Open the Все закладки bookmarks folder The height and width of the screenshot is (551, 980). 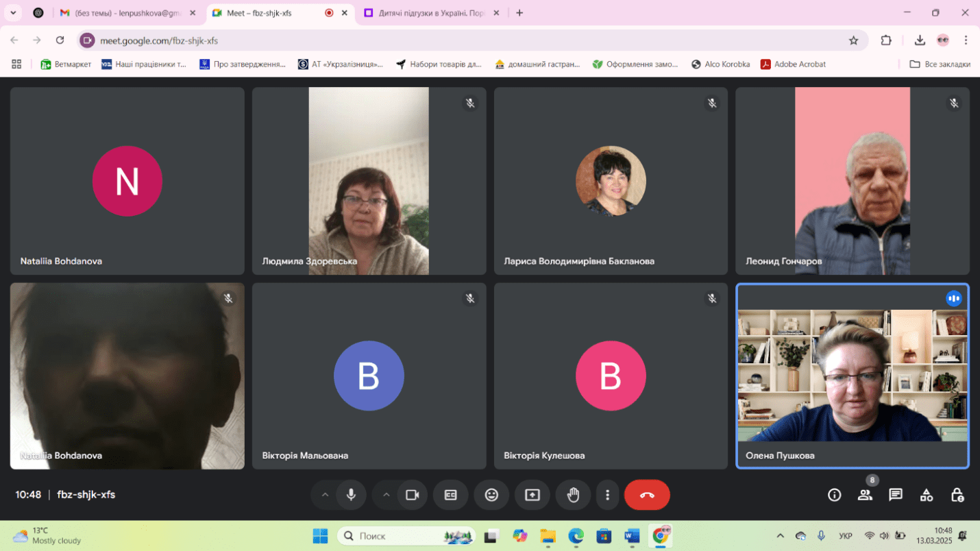click(x=940, y=64)
